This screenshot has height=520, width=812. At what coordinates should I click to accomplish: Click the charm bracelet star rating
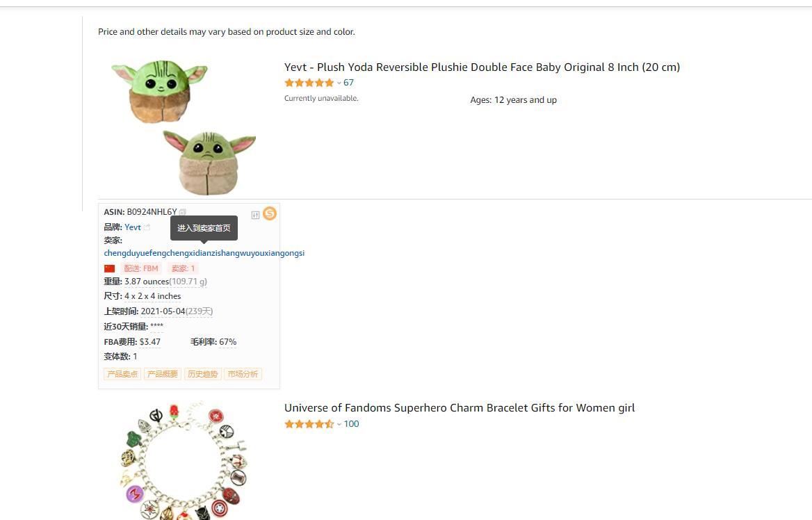pos(309,424)
